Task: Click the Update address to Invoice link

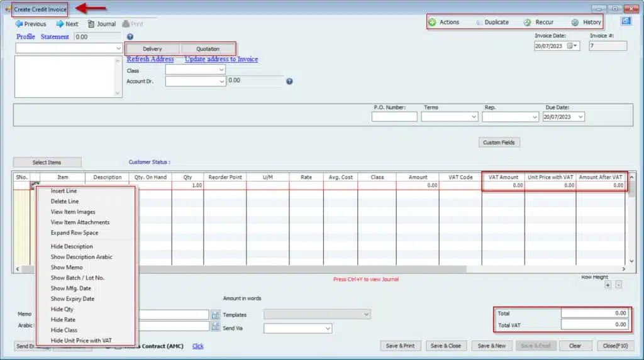Action: coord(221,59)
